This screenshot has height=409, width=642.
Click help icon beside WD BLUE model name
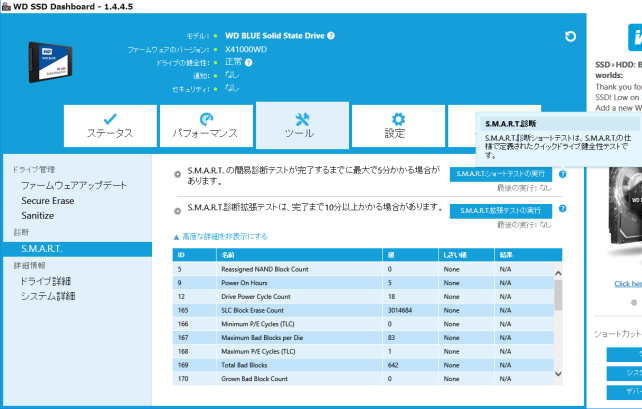click(x=331, y=36)
